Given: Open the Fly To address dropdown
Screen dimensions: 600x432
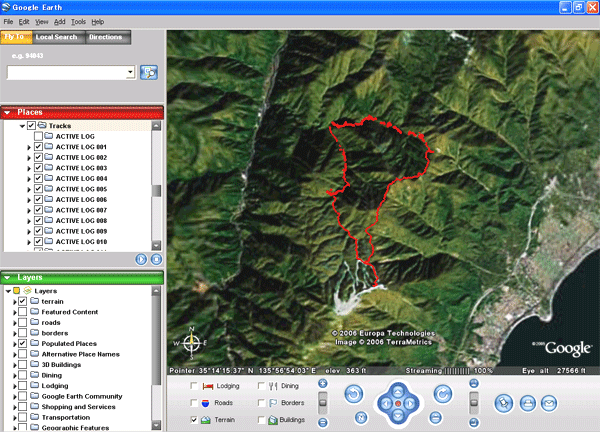Looking at the screenshot, I should tap(130, 72).
